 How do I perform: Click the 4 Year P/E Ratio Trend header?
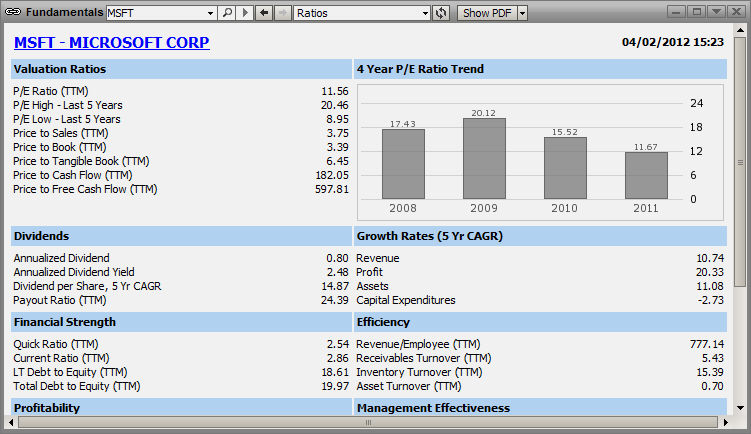[540, 69]
